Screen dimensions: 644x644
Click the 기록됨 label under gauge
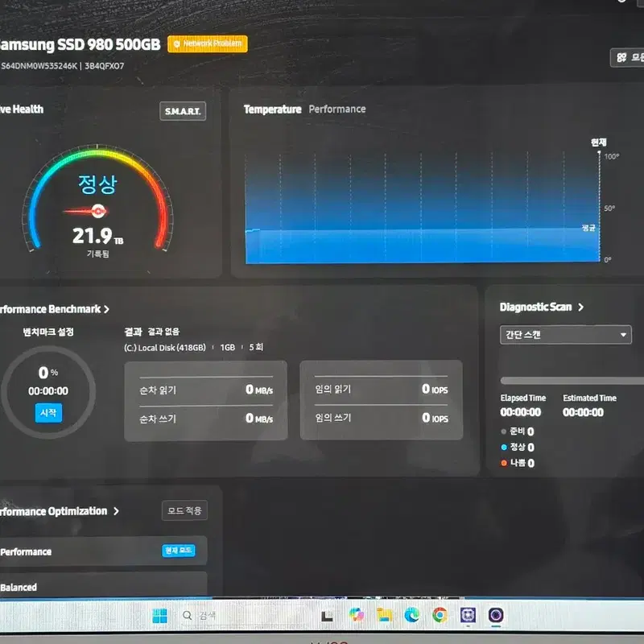[97, 254]
